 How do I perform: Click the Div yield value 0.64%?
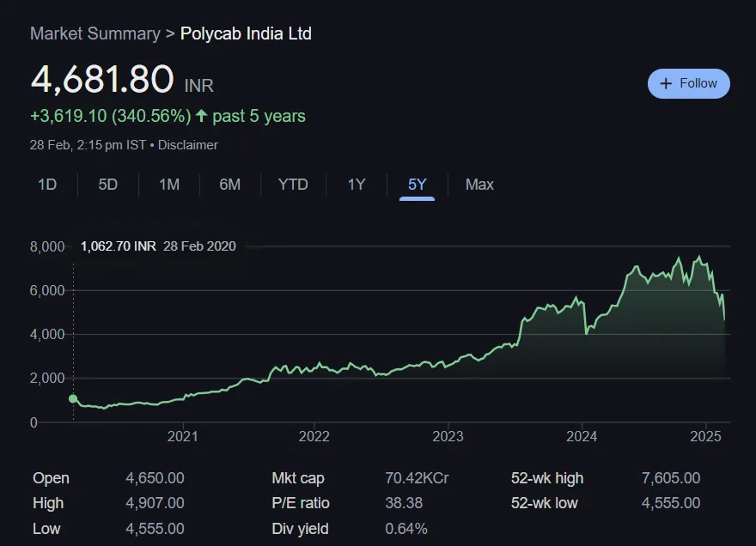(406, 529)
